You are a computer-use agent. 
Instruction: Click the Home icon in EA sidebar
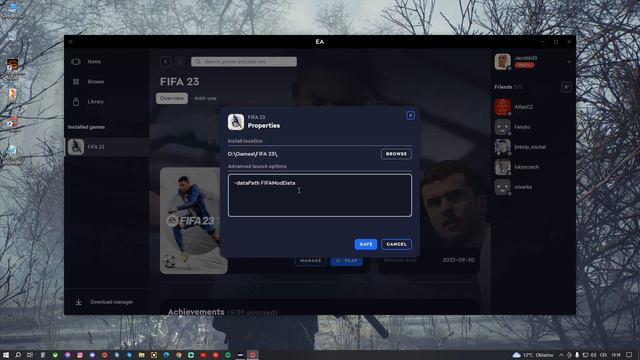pyautogui.click(x=76, y=62)
